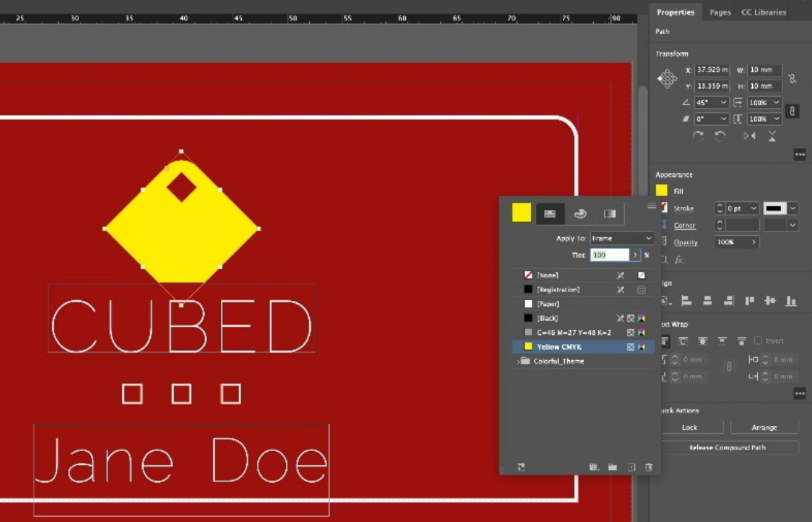The width and height of the screenshot is (812, 522).
Task: Switch to the Pages tab
Action: point(720,13)
